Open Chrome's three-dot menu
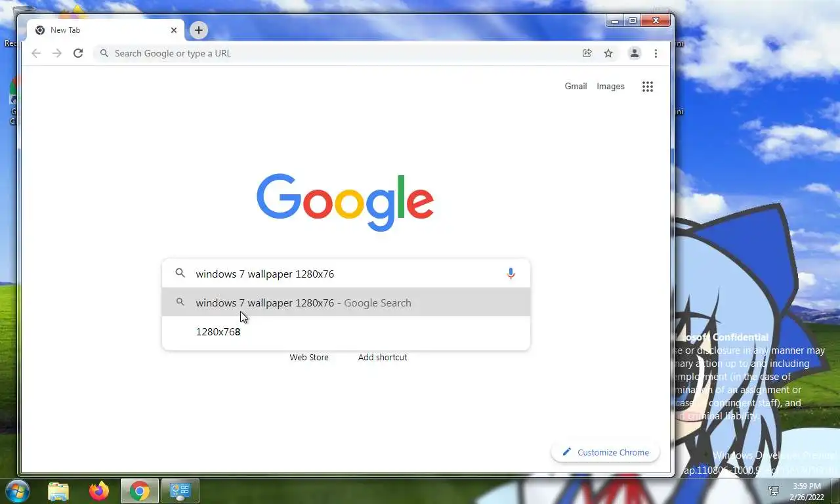The height and width of the screenshot is (504, 840). click(656, 53)
